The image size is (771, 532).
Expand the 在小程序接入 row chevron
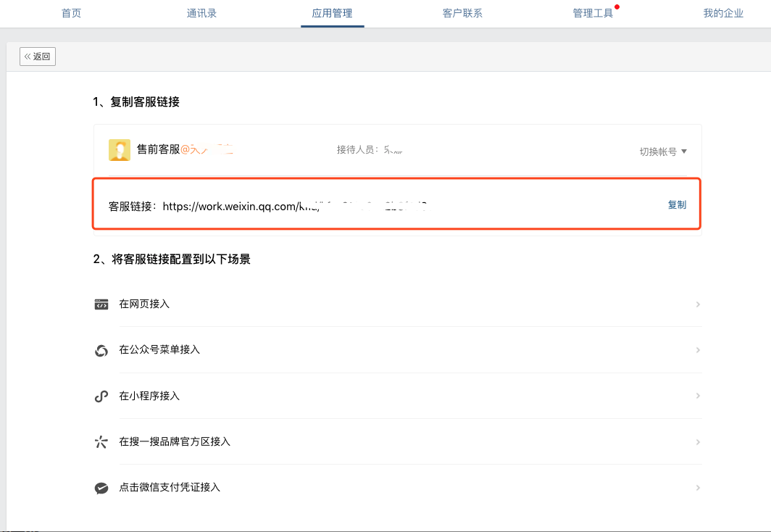click(698, 396)
